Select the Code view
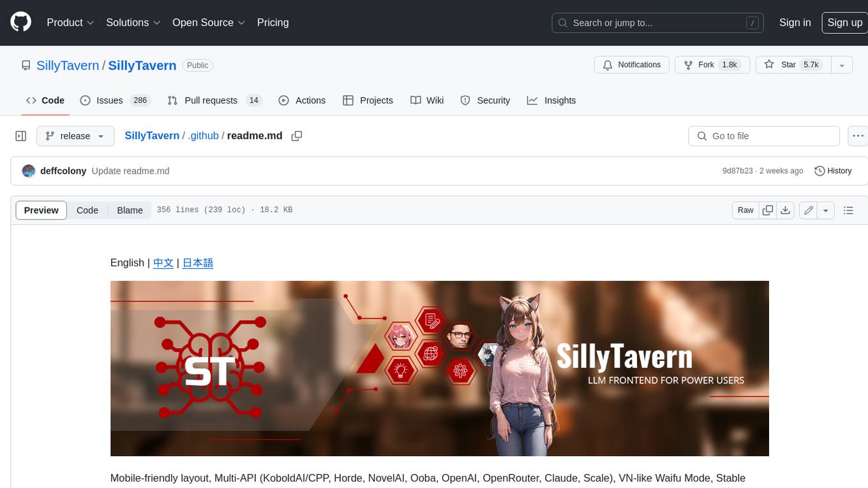Image resolution: width=868 pixels, height=488 pixels. point(87,210)
